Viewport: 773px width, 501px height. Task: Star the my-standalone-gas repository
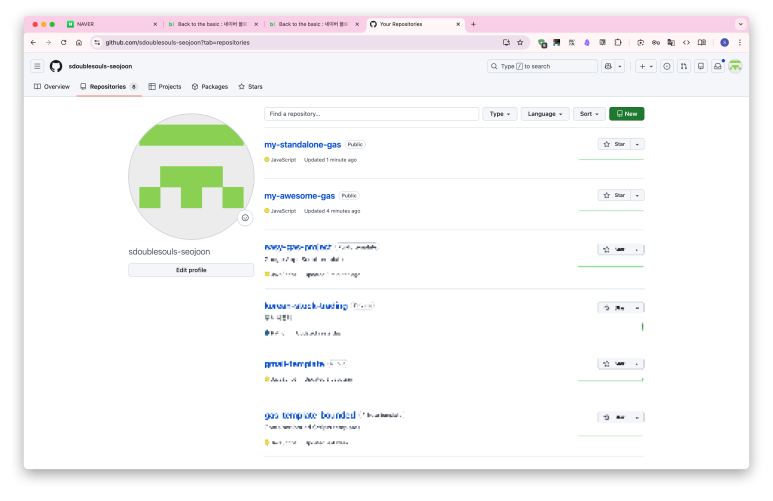pyautogui.click(x=614, y=144)
